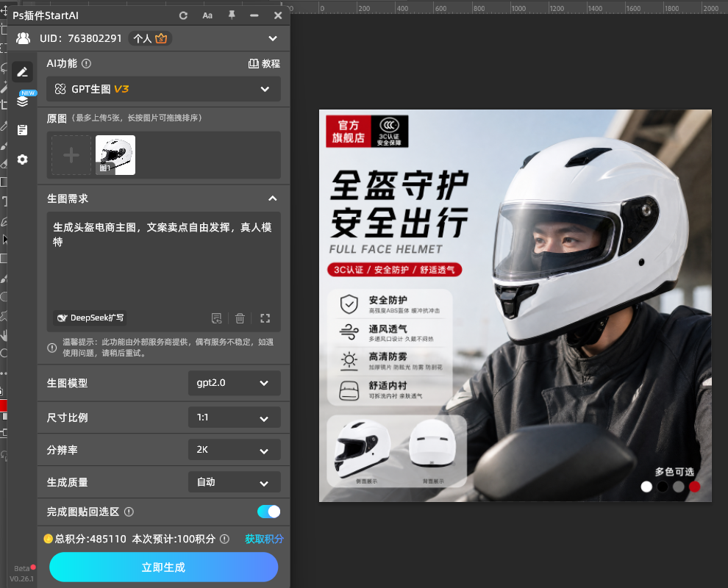
Task: Click the 总积分:485110 text
Action: pos(90,539)
